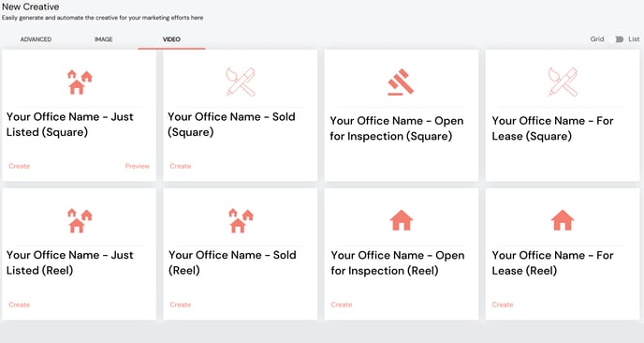Click the List view label
644x343 pixels.
[634, 39]
